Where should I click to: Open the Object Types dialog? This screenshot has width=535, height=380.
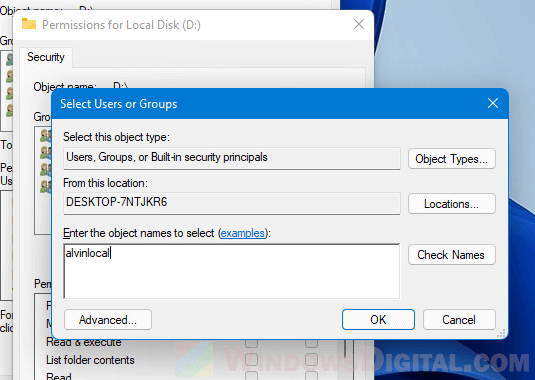click(x=452, y=159)
